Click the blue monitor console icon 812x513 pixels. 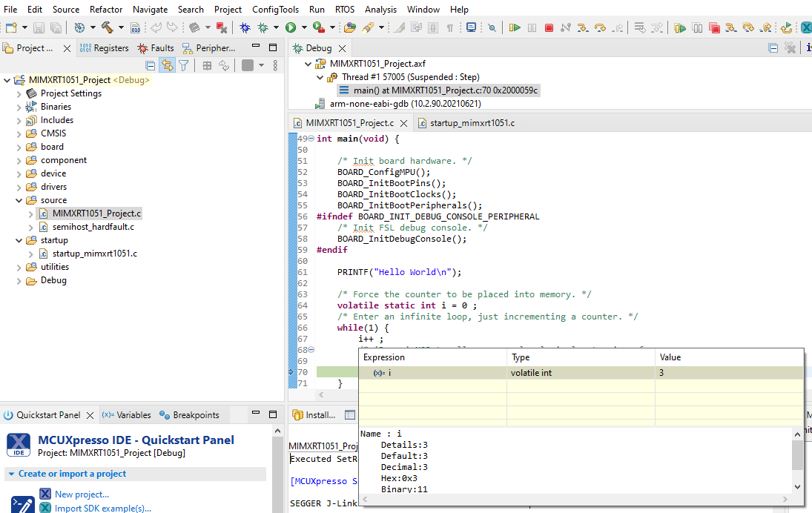pos(471,27)
